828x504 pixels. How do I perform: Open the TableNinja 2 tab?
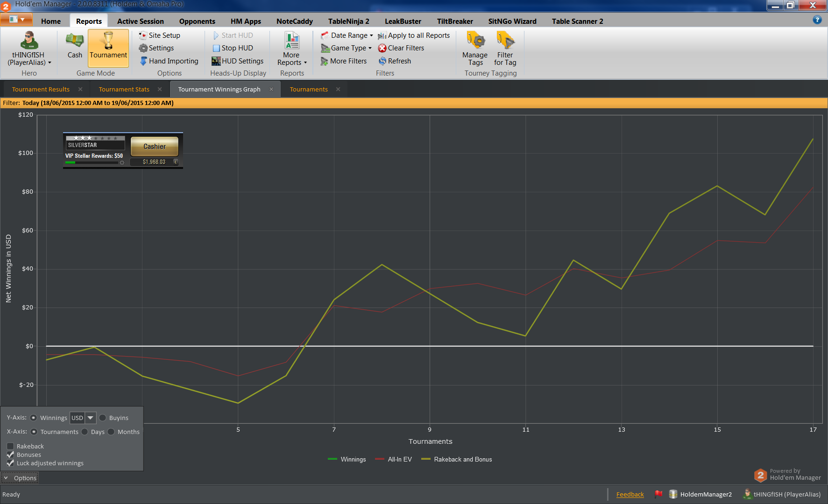pos(349,21)
